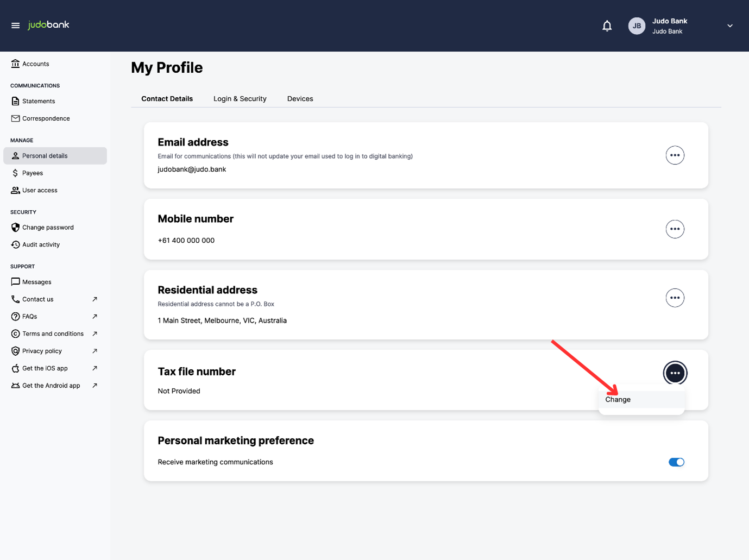This screenshot has height=560, width=749.
Task: Click the SUPPORT section label
Action: [x=22, y=267]
